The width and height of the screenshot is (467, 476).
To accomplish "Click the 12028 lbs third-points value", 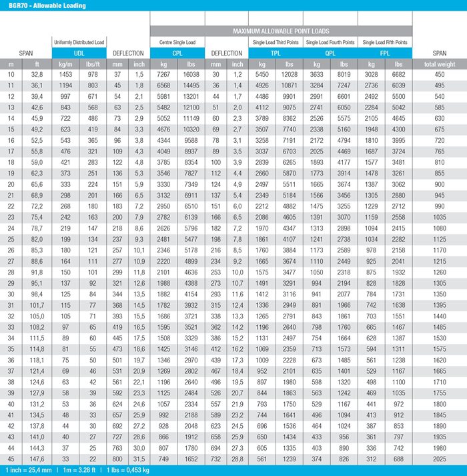I will (290, 74).
